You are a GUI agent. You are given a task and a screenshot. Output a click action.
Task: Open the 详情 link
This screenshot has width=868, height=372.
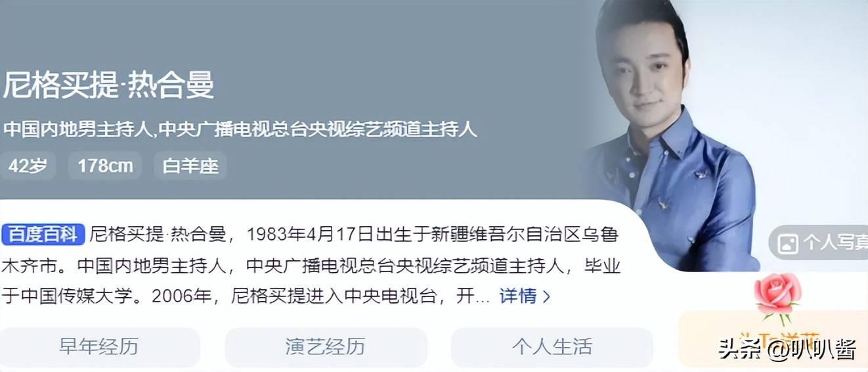[518, 296]
